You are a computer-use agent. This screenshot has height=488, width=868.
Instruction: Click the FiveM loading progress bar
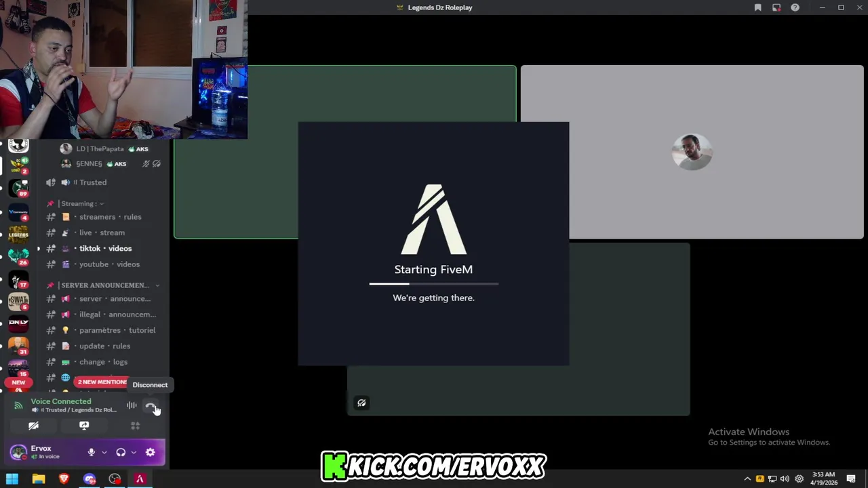coord(434,283)
